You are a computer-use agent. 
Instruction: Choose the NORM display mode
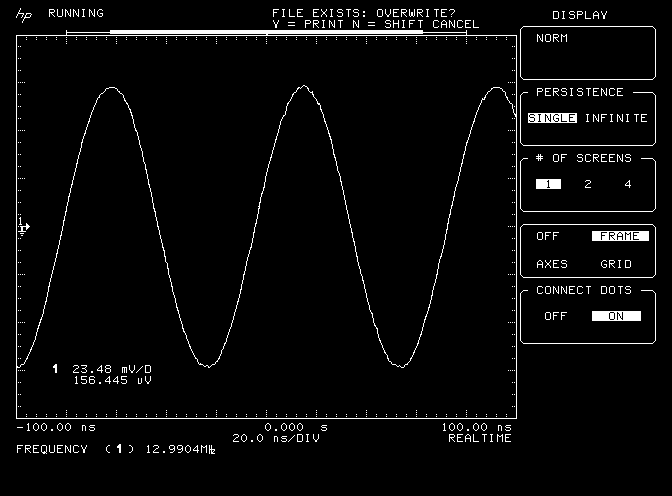(552, 39)
